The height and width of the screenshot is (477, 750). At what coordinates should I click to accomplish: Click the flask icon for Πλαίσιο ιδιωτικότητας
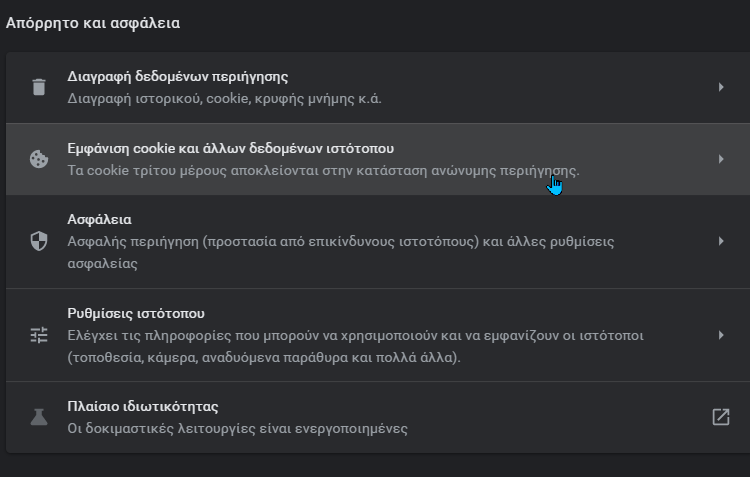[x=39, y=417]
